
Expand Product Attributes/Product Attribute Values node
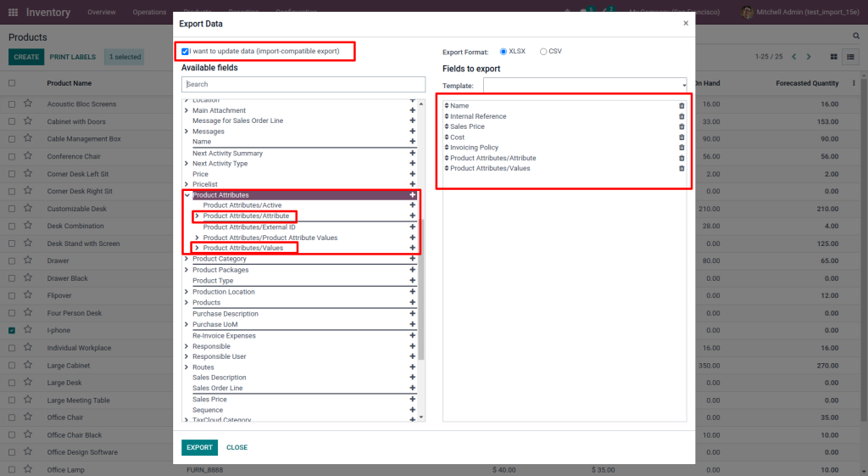197,238
